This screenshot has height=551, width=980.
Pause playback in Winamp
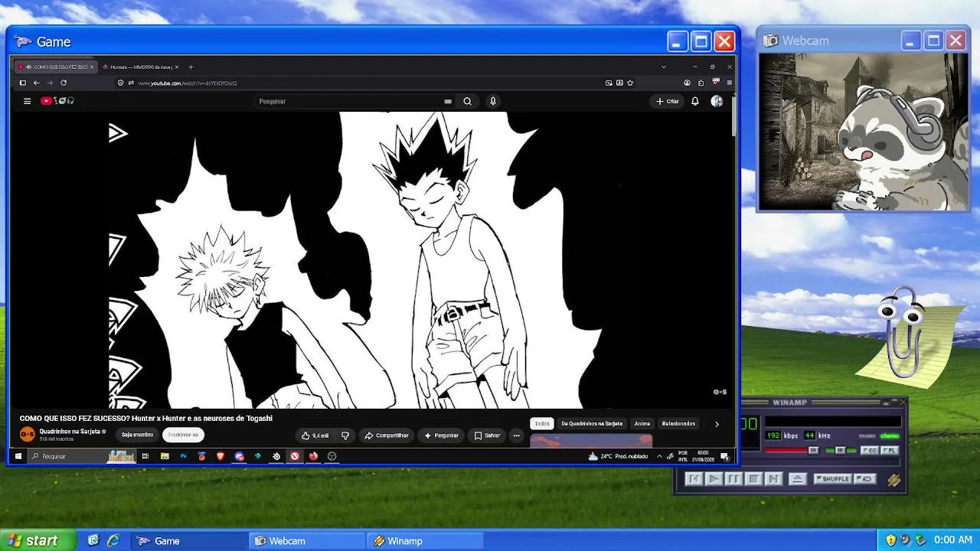(x=733, y=479)
